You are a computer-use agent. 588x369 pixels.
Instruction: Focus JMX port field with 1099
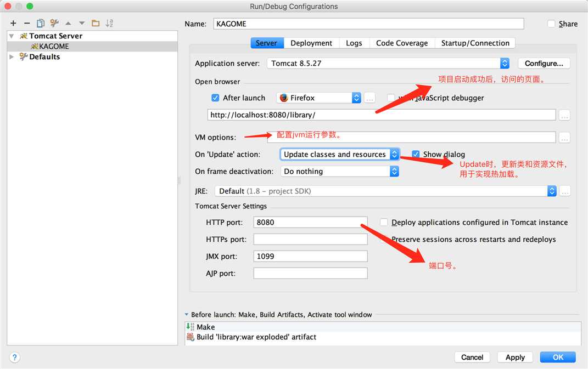[x=311, y=256]
